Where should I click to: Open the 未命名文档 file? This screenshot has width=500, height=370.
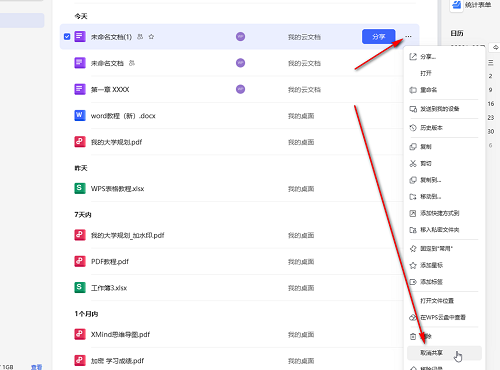click(107, 63)
